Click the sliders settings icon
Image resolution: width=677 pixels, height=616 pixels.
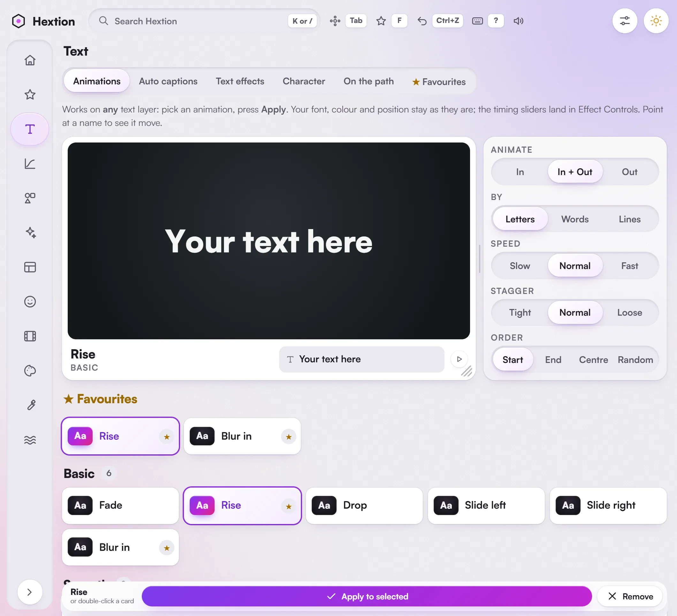625,21
